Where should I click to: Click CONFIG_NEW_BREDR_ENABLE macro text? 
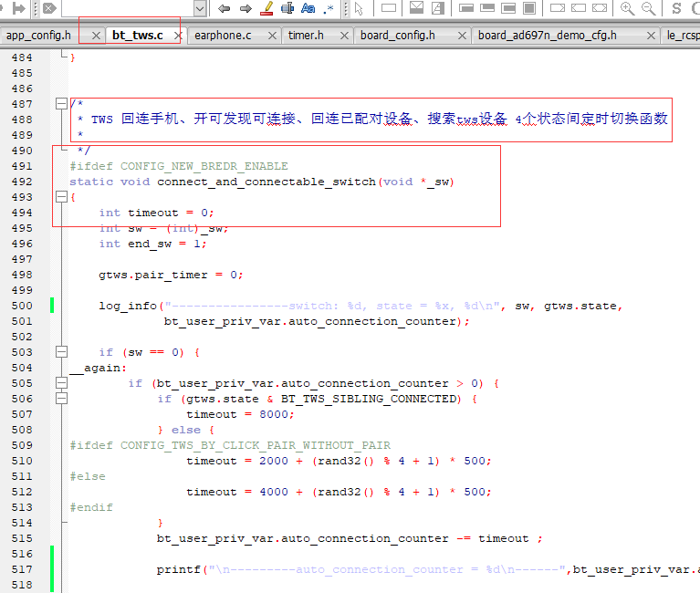click(x=204, y=166)
